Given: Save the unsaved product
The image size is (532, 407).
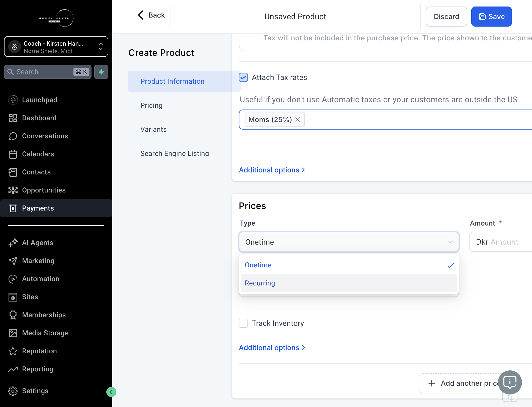Looking at the screenshot, I should tap(491, 17).
